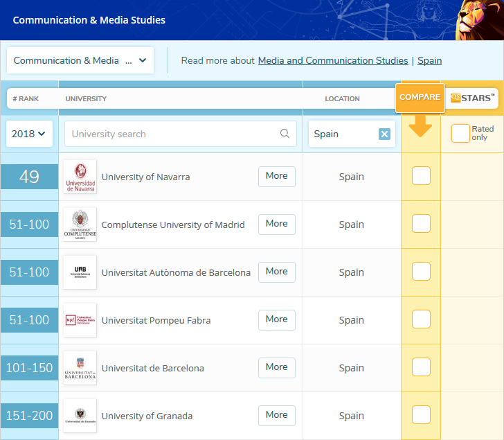This screenshot has height=440, width=504.
Task: Click More for Universitat Pompeu Fabra
Action: tap(277, 319)
